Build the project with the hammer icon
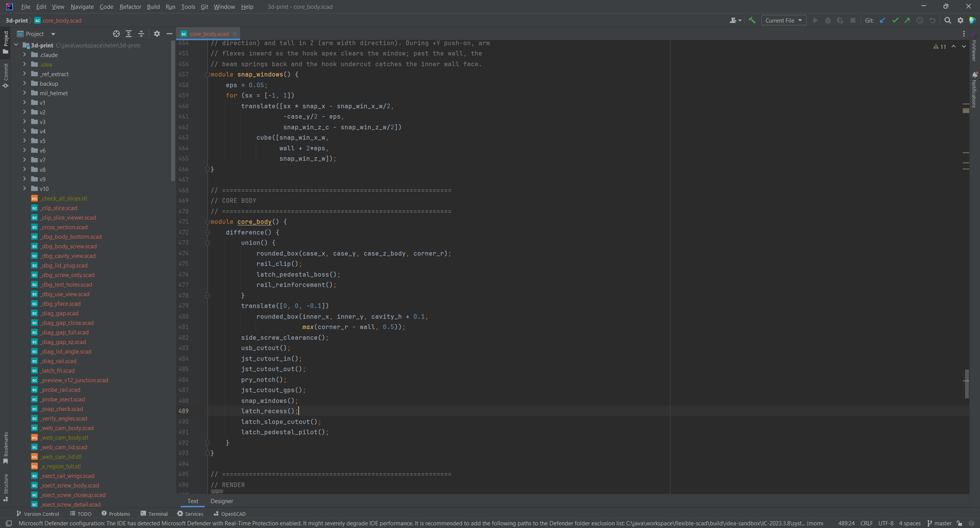The height and width of the screenshot is (528, 980). 752,20
